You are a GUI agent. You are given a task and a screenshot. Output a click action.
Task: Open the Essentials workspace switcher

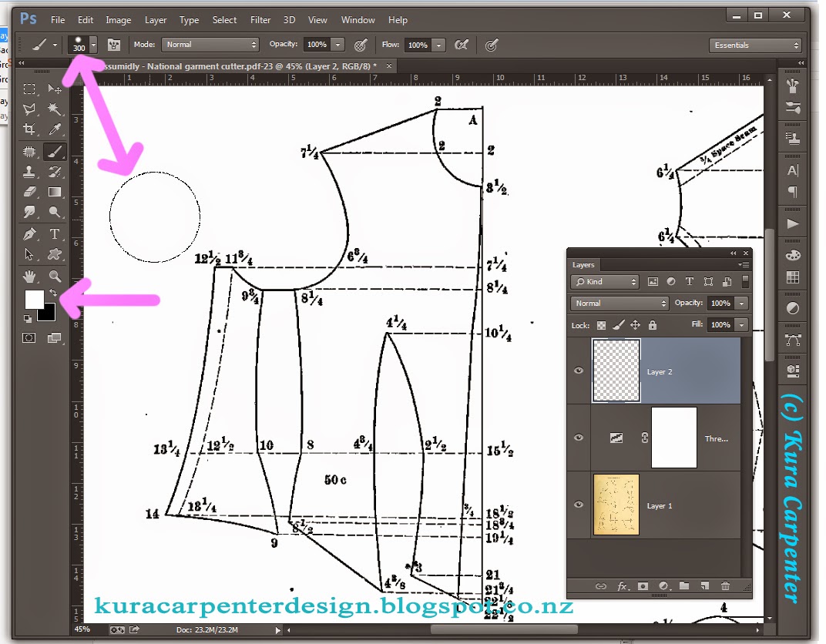pyautogui.click(x=754, y=45)
